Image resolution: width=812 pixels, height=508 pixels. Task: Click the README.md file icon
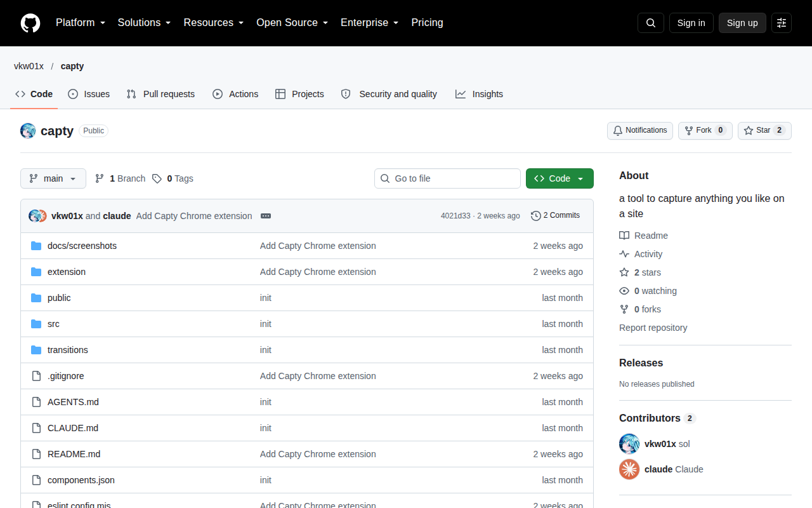click(36, 454)
